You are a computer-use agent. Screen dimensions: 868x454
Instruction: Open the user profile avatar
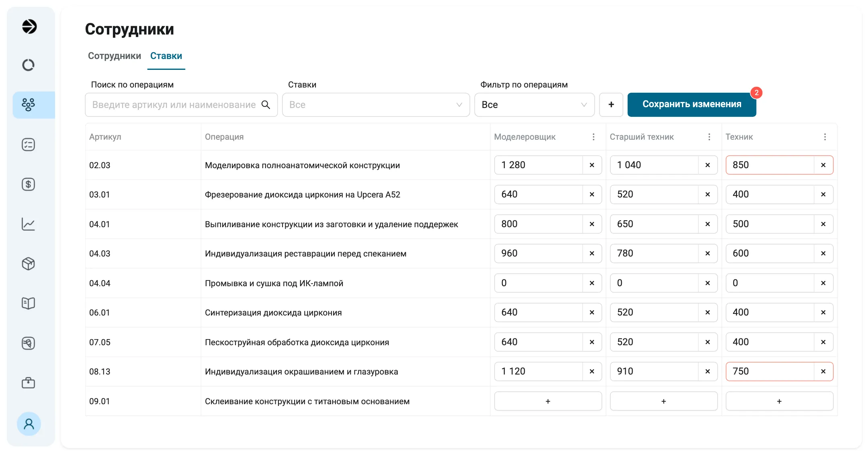click(x=29, y=424)
